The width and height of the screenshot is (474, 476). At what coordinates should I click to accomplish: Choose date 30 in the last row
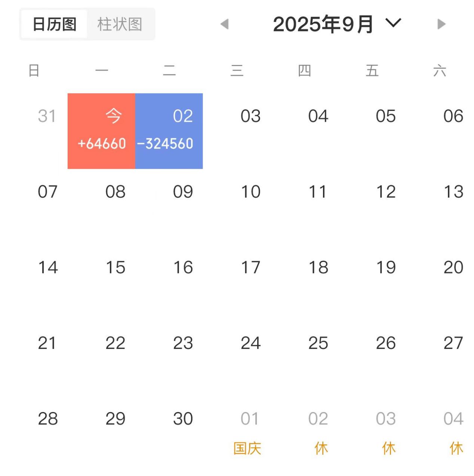click(x=183, y=419)
